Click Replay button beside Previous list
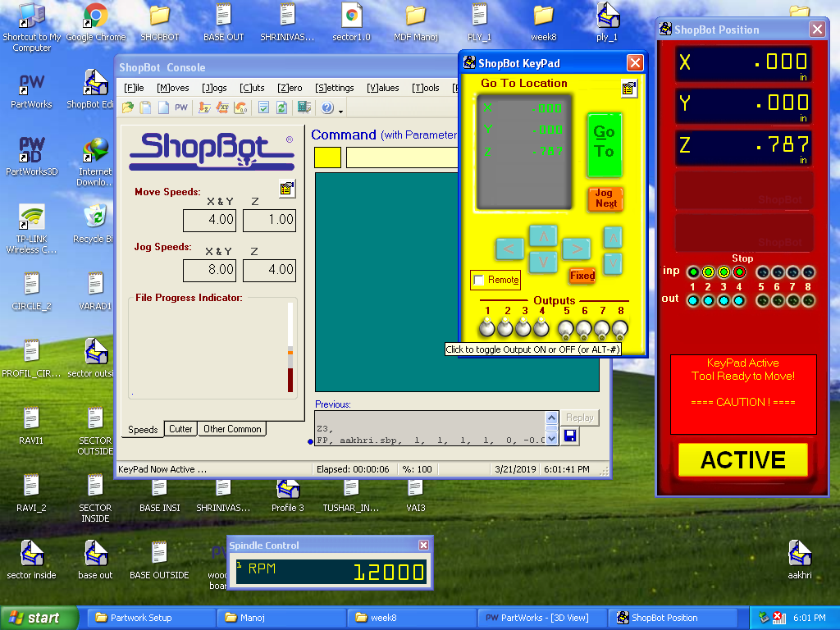The height and width of the screenshot is (630, 840). (x=580, y=418)
